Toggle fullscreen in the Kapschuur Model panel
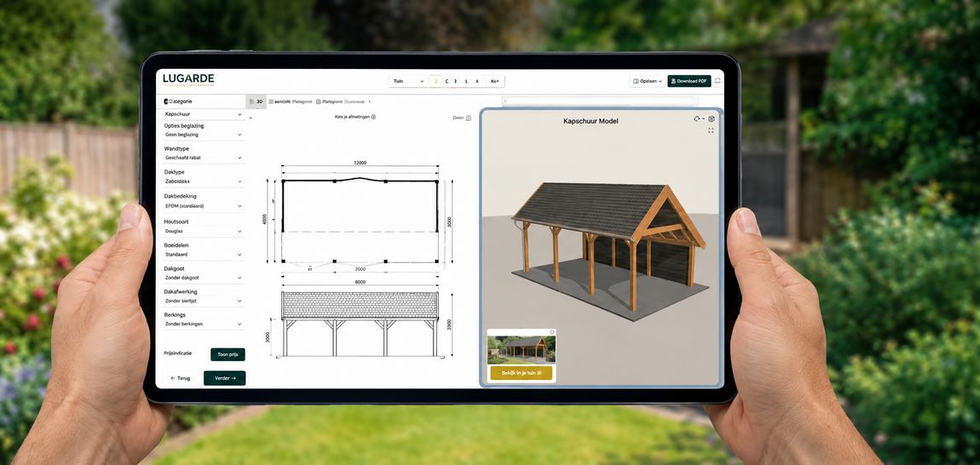Image resolution: width=980 pixels, height=465 pixels. pos(712,130)
